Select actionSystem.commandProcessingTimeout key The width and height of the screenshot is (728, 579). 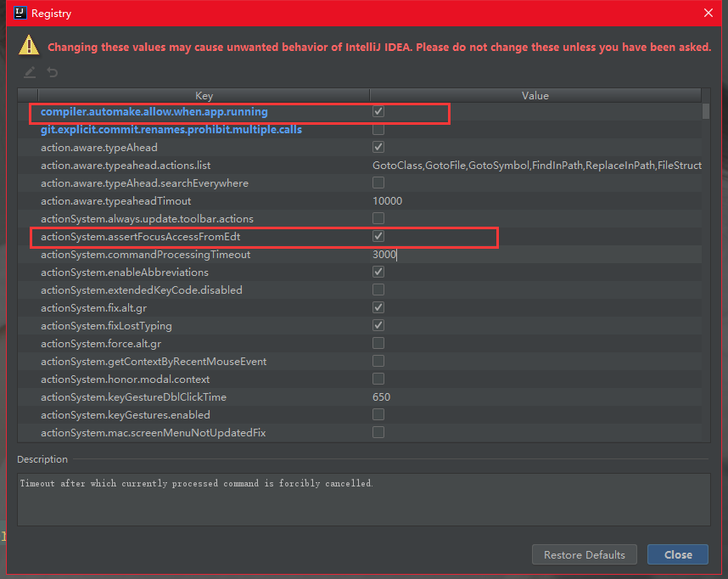(145, 254)
